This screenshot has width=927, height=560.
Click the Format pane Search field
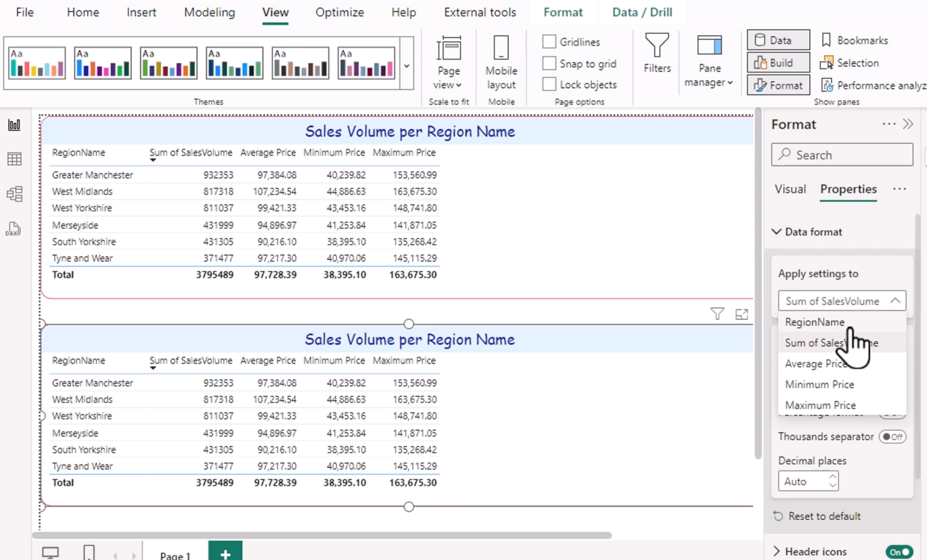pos(842,154)
